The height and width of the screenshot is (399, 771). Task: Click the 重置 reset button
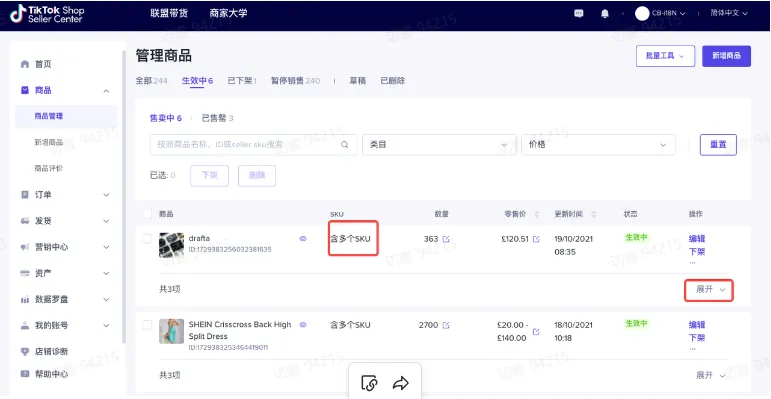click(718, 145)
